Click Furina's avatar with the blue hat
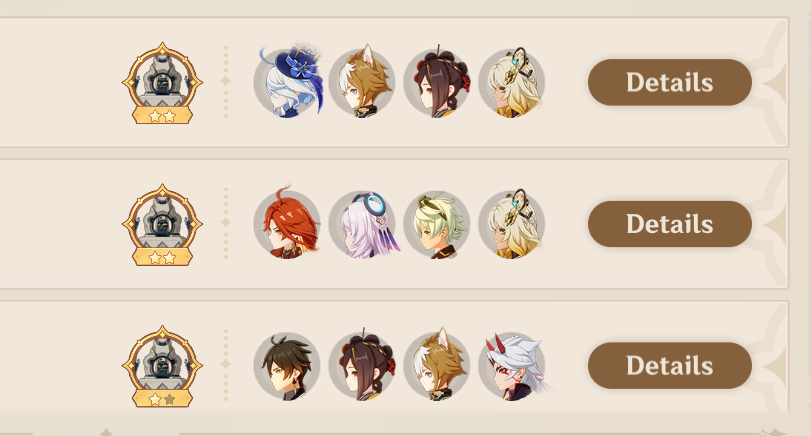Viewport: 811px width, 436px height. pos(287,82)
